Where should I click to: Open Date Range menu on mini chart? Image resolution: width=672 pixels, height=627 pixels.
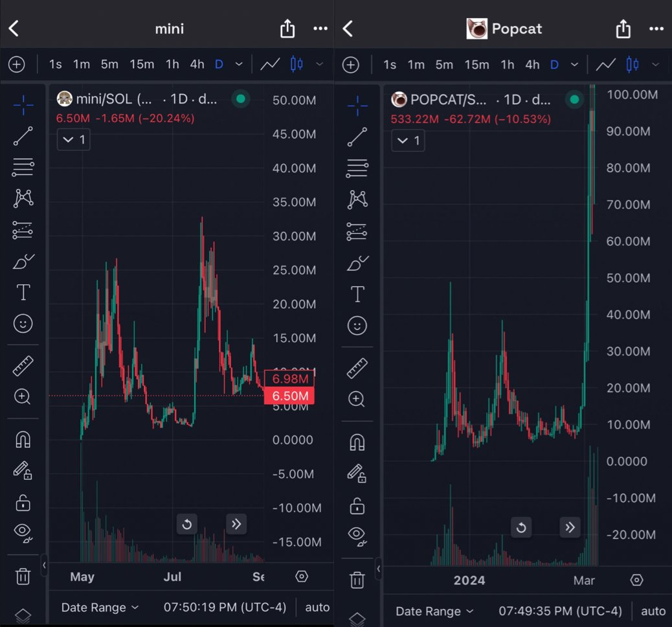click(100, 608)
